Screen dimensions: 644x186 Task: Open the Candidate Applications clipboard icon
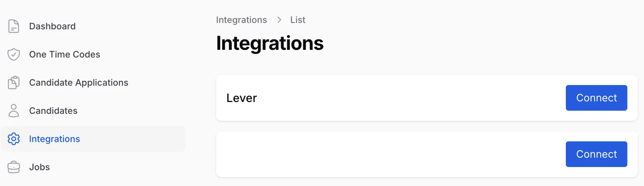click(14, 82)
